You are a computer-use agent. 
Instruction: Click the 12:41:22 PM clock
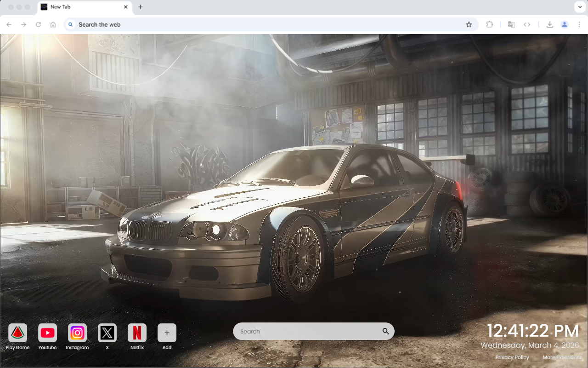(x=533, y=331)
